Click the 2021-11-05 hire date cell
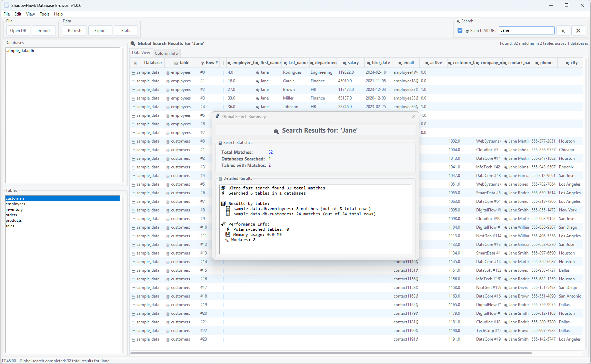591x364 pixels. point(378,81)
